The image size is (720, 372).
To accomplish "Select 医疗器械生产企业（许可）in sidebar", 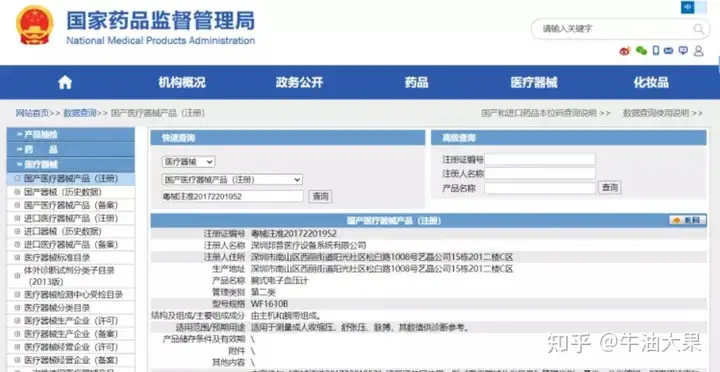I will pyautogui.click(x=71, y=321).
